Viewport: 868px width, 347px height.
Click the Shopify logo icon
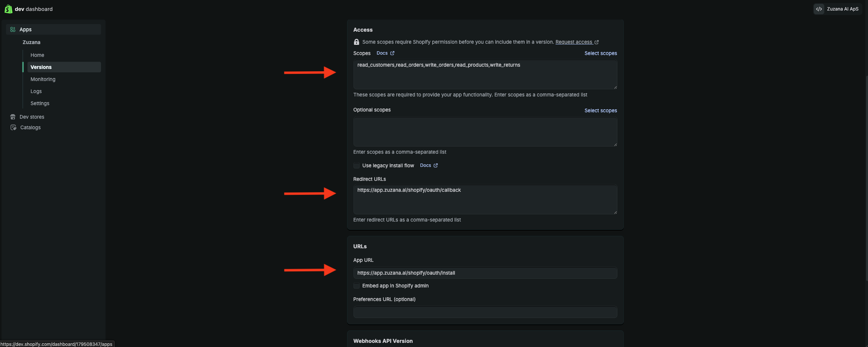point(8,9)
